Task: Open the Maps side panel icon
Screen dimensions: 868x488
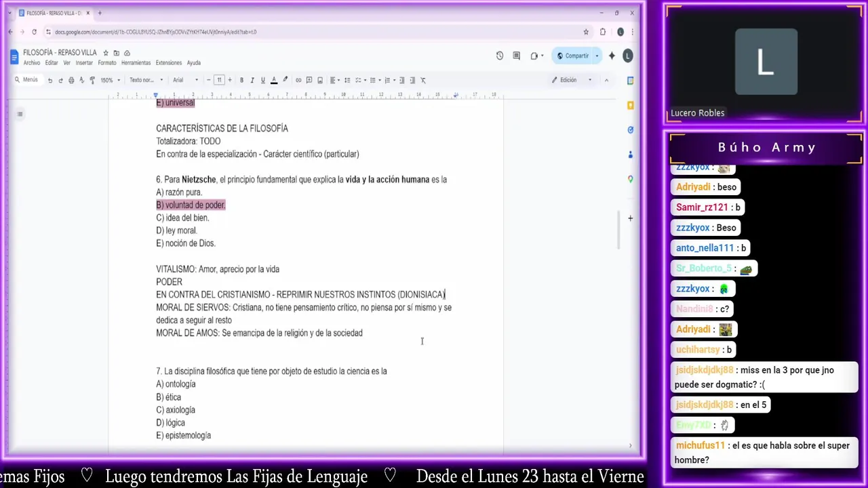Action: tap(631, 179)
